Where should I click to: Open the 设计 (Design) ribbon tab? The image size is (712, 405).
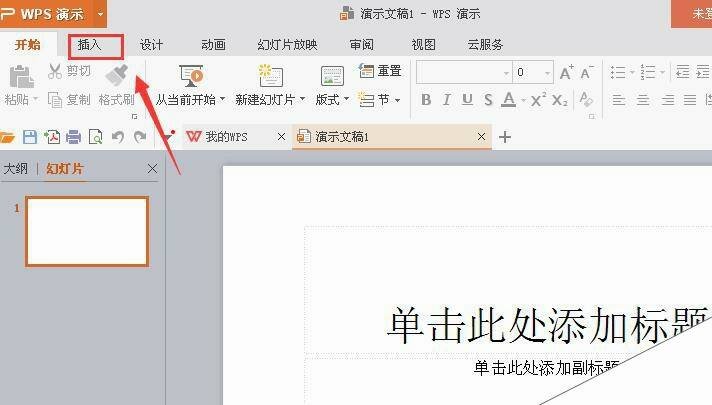151,44
